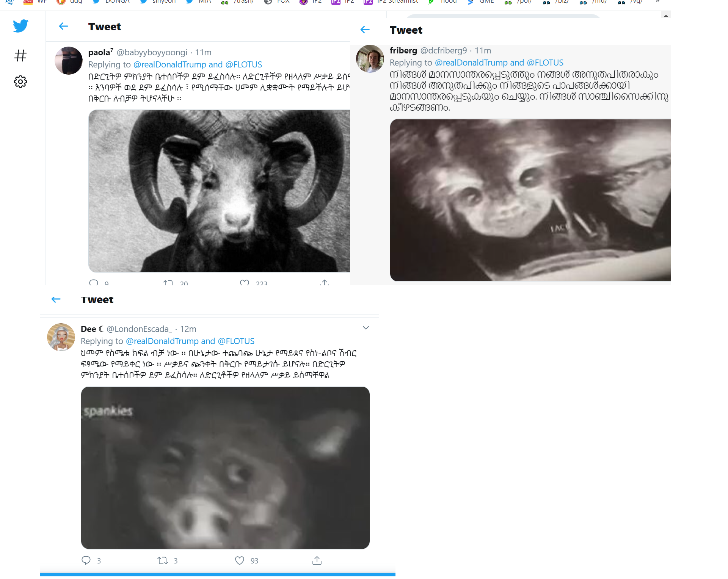Click the back arrow above friberg's tweet
The width and height of the screenshot is (728, 579).
[x=365, y=30]
